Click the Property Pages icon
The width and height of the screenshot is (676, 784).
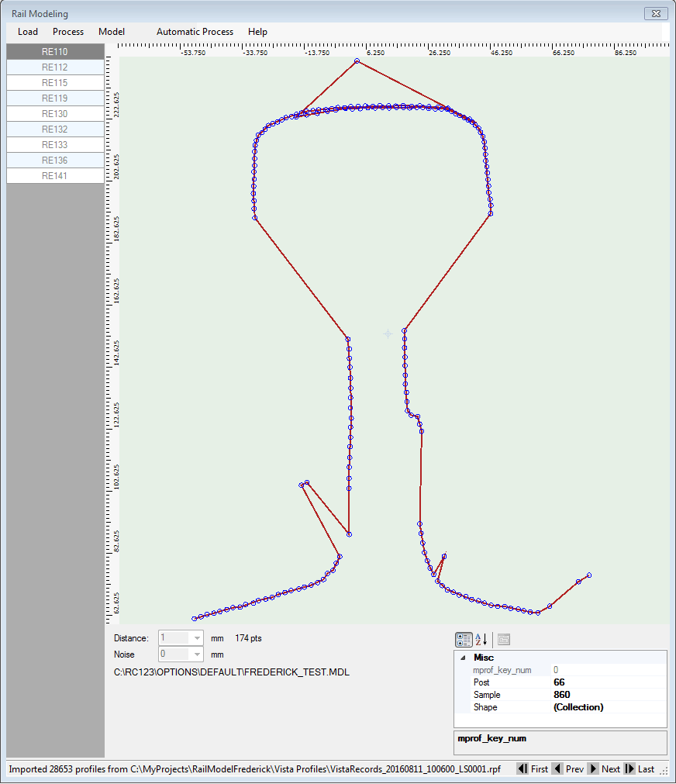[x=504, y=640]
